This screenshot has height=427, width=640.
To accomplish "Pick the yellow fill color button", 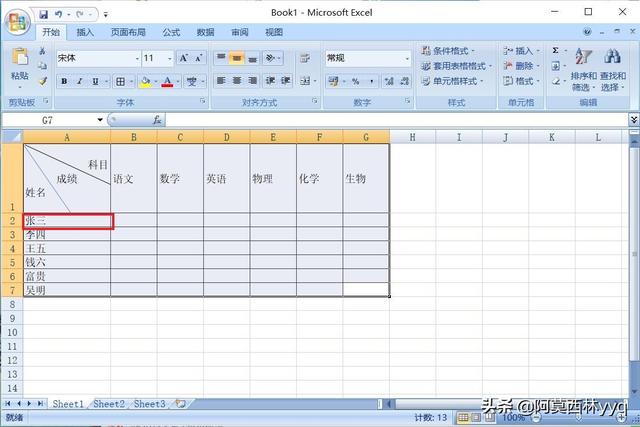I will tap(145, 81).
